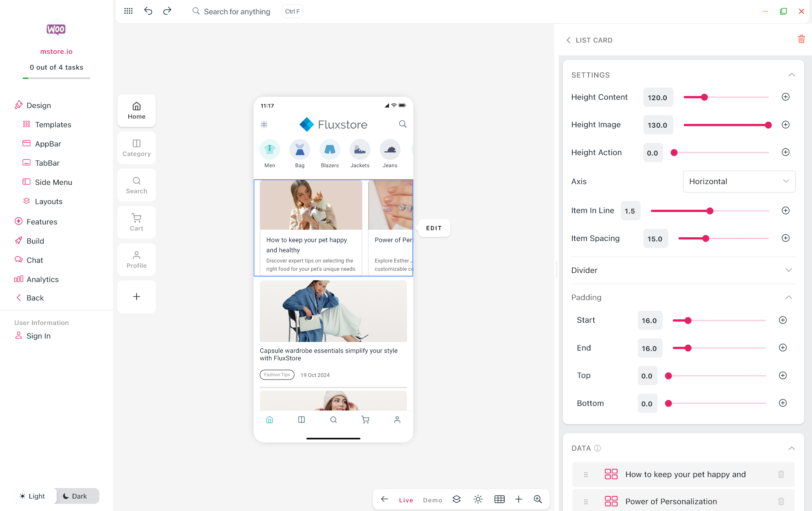Open Templates in the Design menu

click(53, 125)
